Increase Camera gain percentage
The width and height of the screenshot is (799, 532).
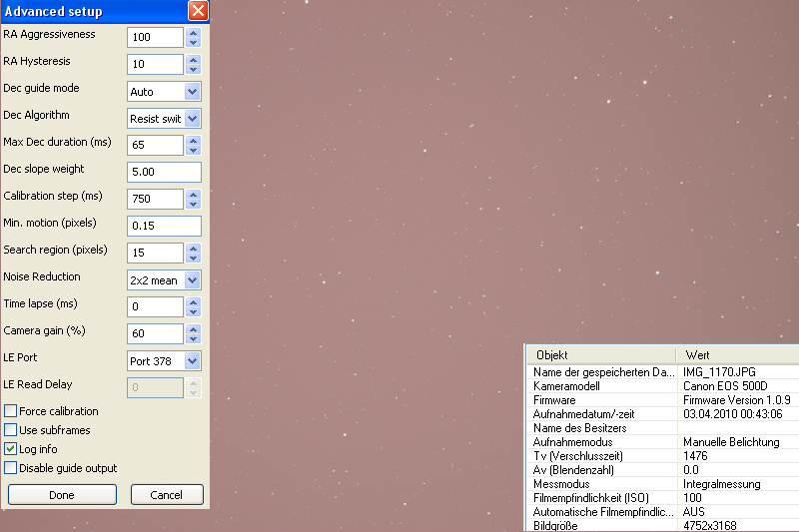(x=194, y=328)
